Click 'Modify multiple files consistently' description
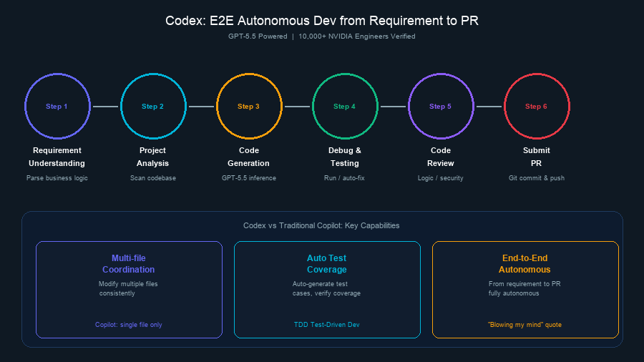The height and width of the screenshot is (362, 644). (x=128, y=288)
